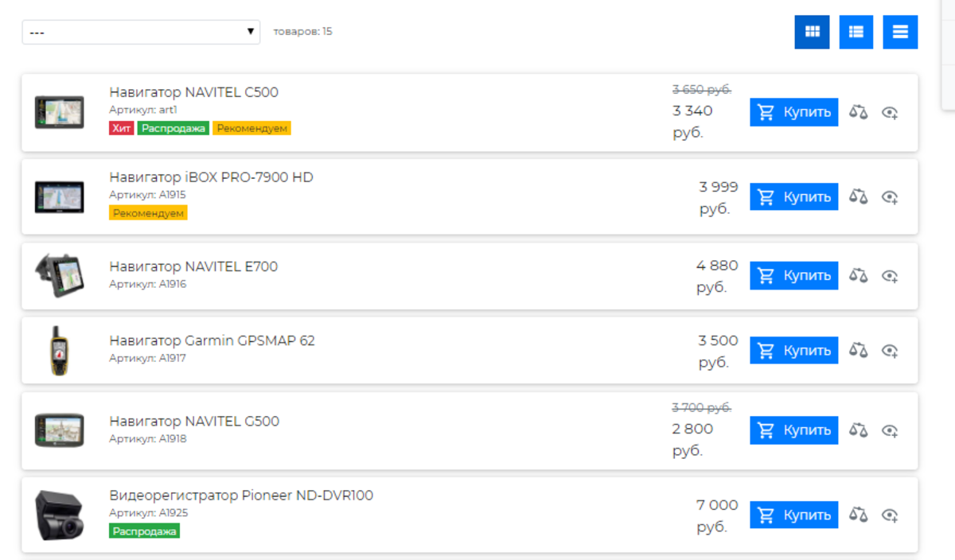Click NAVITEL C500 Рекомендуем badge

pyautogui.click(x=251, y=128)
